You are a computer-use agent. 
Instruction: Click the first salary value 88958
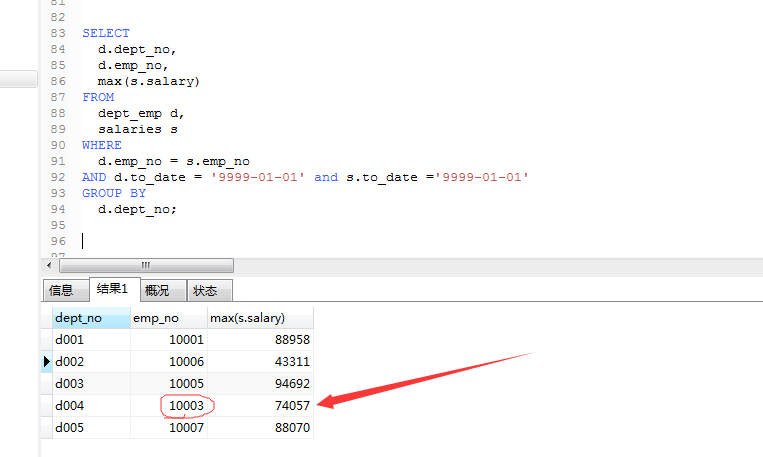(260, 339)
